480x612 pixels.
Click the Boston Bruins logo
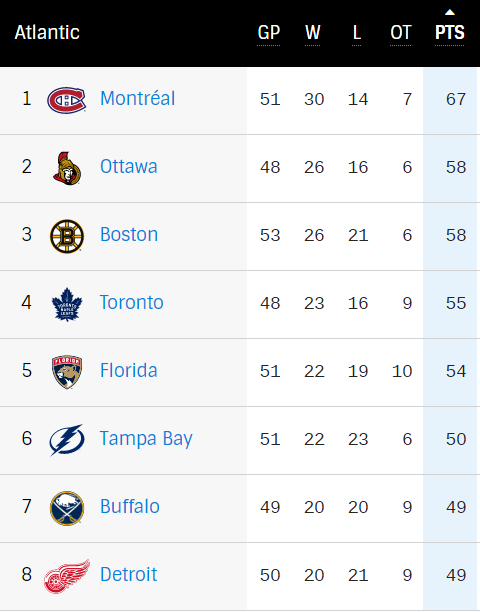[67, 236]
